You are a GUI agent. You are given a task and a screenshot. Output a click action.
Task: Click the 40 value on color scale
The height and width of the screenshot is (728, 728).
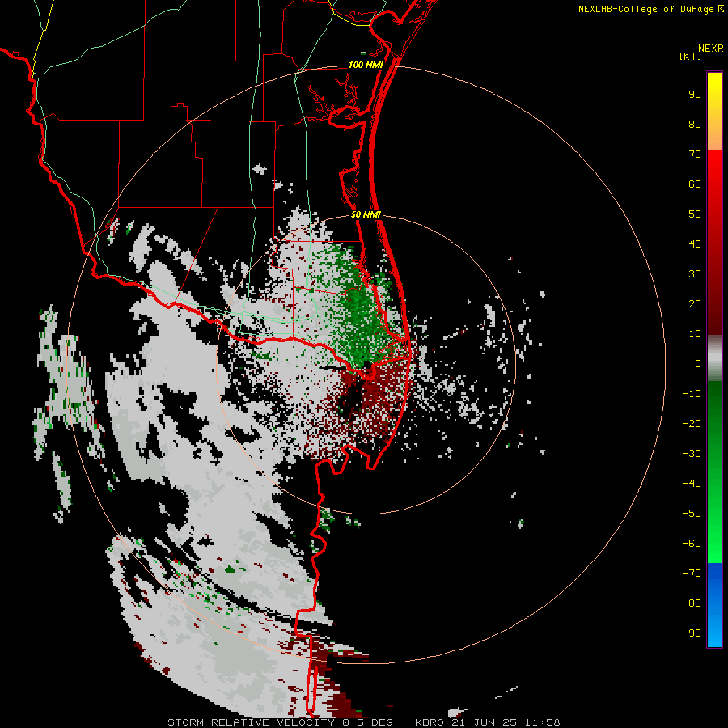coord(695,243)
